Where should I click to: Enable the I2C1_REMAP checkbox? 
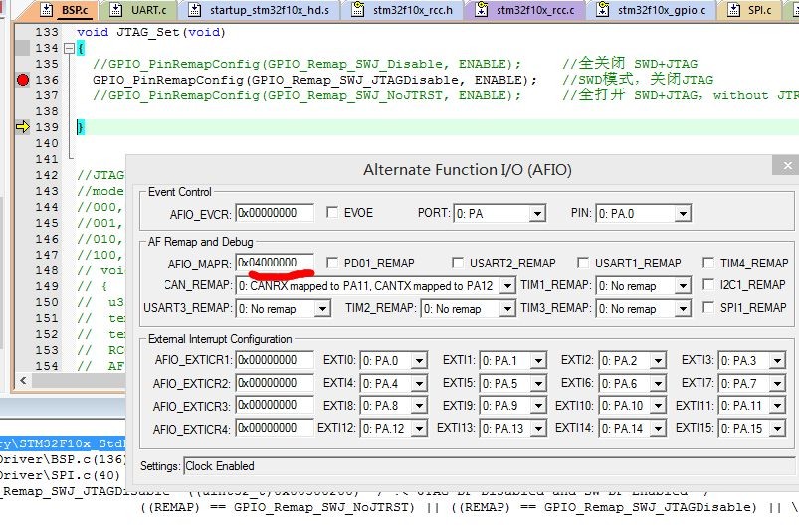point(708,284)
